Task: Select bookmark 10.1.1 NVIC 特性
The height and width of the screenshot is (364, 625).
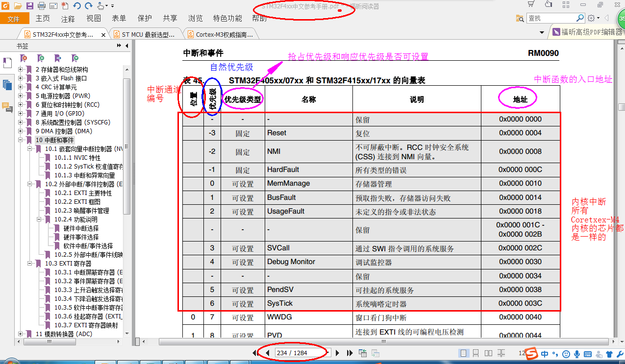Action: pos(77,158)
